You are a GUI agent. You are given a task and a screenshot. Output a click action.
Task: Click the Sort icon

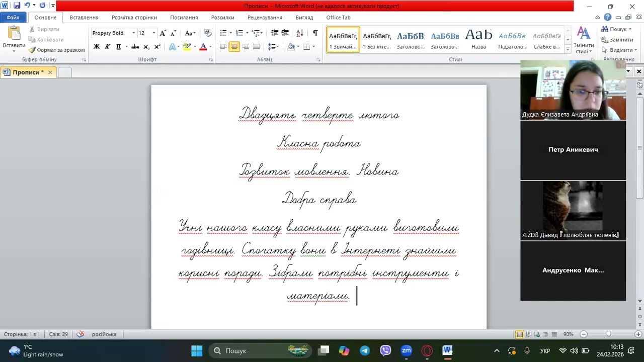coord(300,33)
